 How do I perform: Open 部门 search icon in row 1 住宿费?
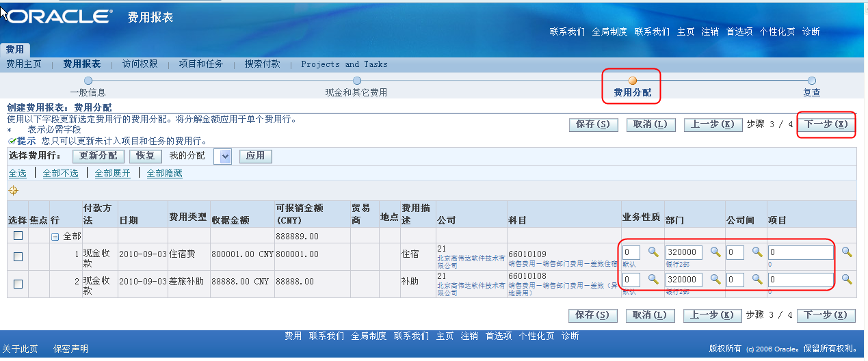(715, 252)
